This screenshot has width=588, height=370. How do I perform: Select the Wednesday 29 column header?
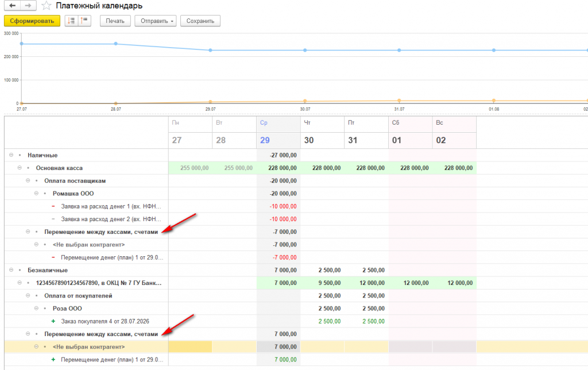tap(278, 132)
